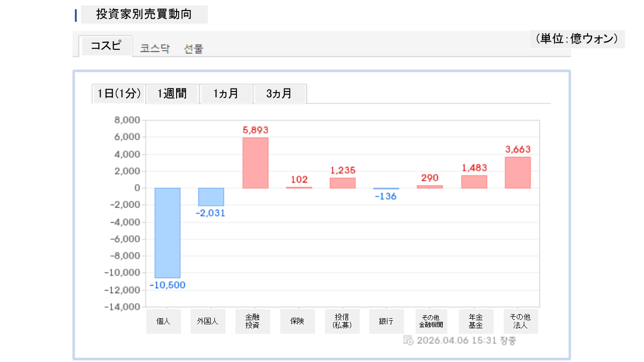Viewport: 644px width, 362px height.
Task: Click the 投資家別売買動向 section heading
Action: click(x=144, y=14)
